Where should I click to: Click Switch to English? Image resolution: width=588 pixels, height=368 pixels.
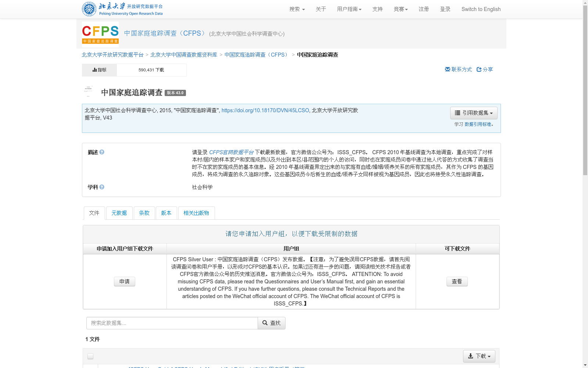481,9
